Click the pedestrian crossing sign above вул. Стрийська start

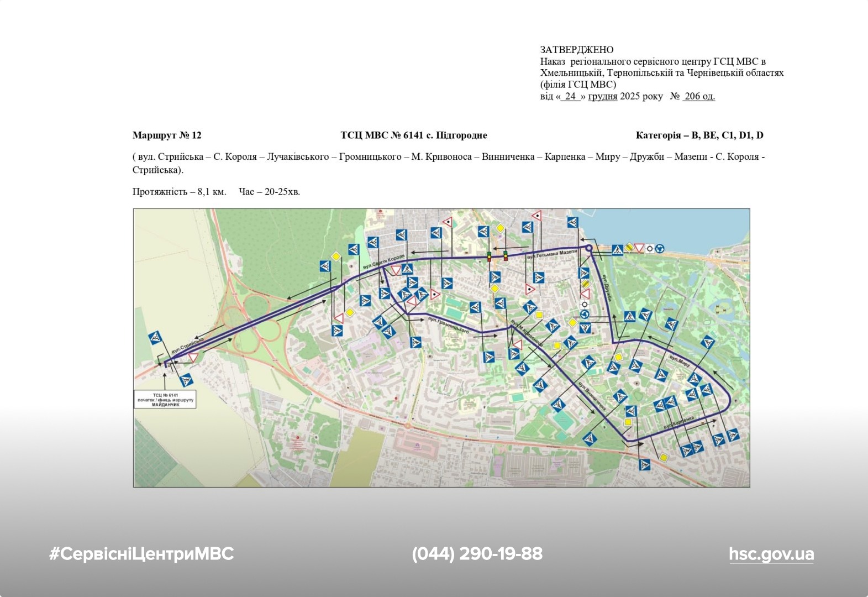[155, 338]
